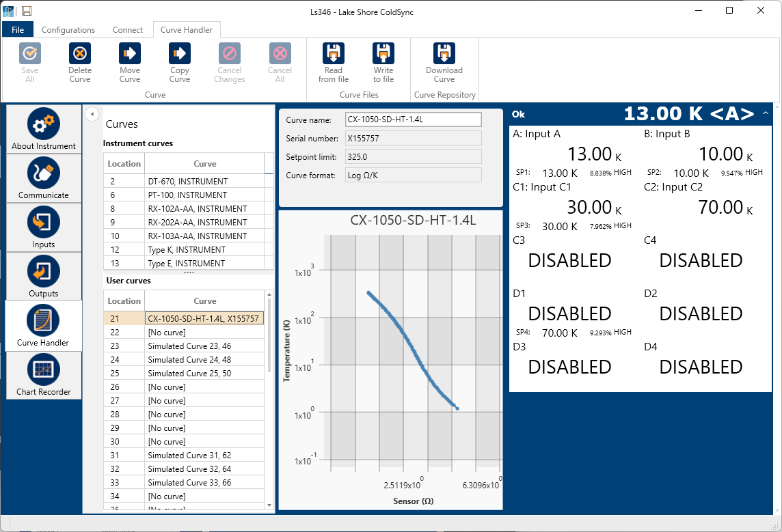The image size is (782, 532).
Task: Collapse the Instrument curves splitter handle
Action: click(x=189, y=272)
